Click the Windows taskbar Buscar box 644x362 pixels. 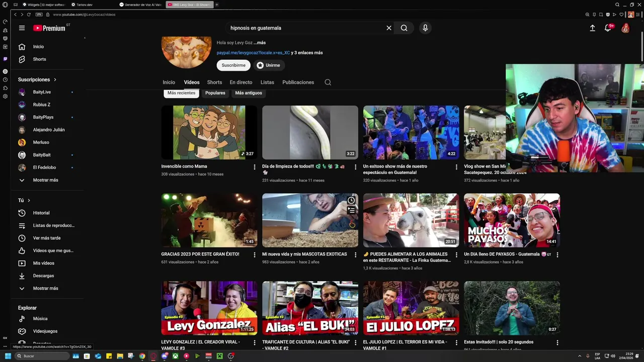41,356
